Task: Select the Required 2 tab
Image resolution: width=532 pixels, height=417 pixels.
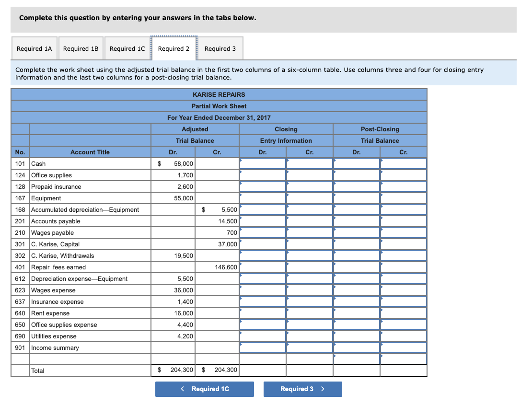Action: coord(174,48)
